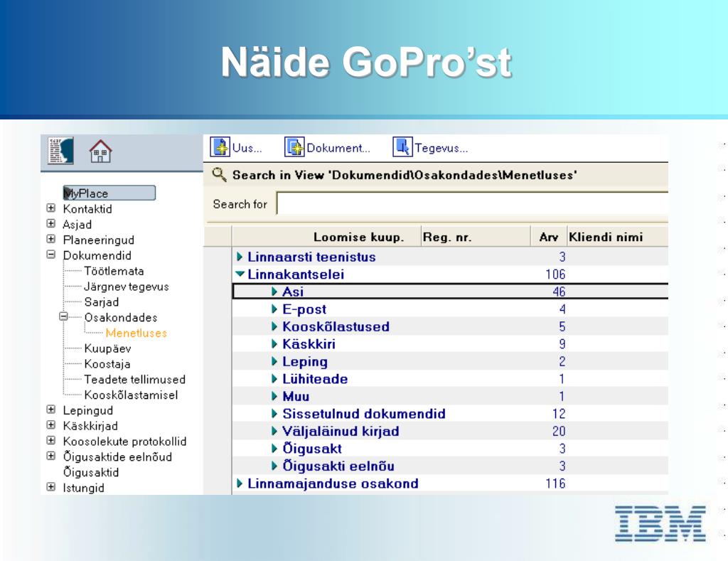The height and width of the screenshot is (561, 728).
Task: Expand the Linnaarsti teenistus category triangle
Action: click(x=240, y=257)
